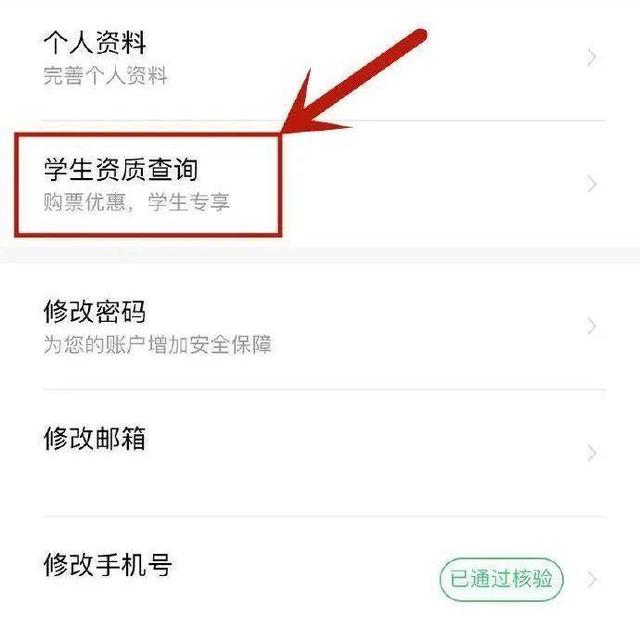Tap the 购票优惠，学生专享 subtitle

(137, 202)
